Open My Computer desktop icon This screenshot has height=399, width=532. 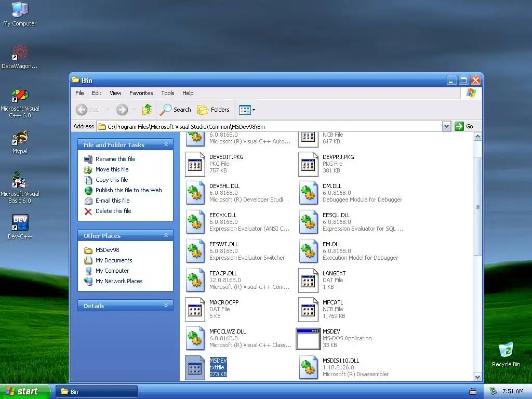coord(20,14)
